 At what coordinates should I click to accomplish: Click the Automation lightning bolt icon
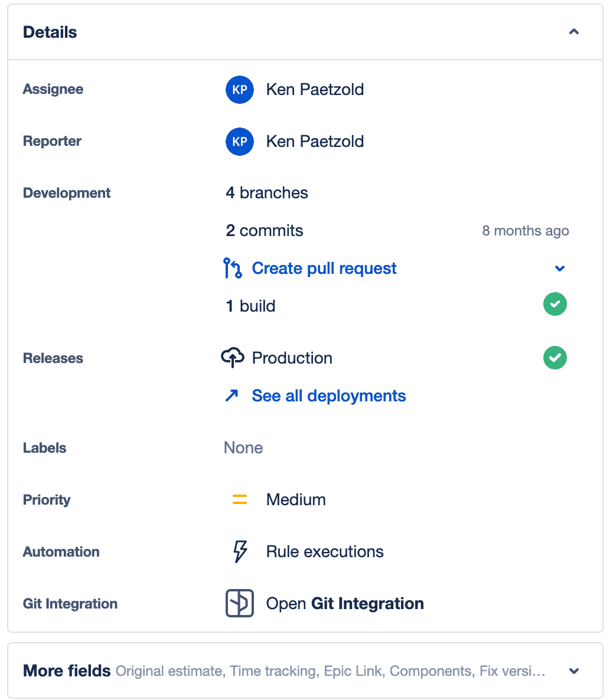pyautogui.click(x=240, y=552)
